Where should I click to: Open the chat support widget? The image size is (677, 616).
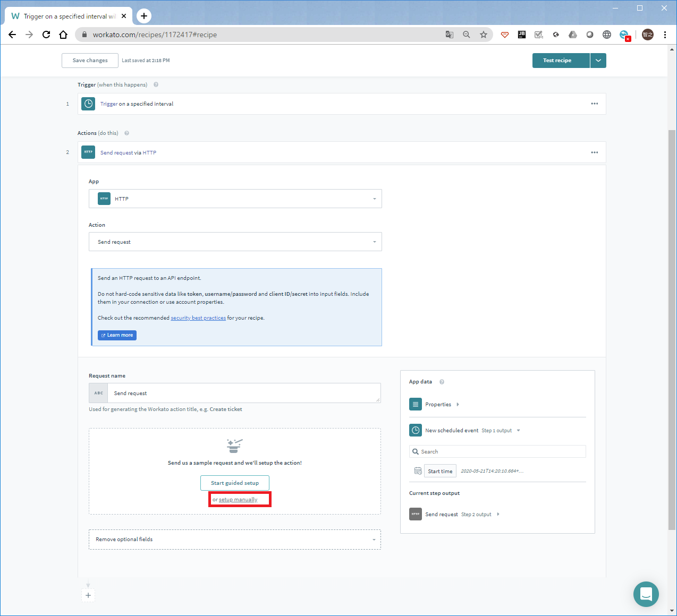coord(646,594)
